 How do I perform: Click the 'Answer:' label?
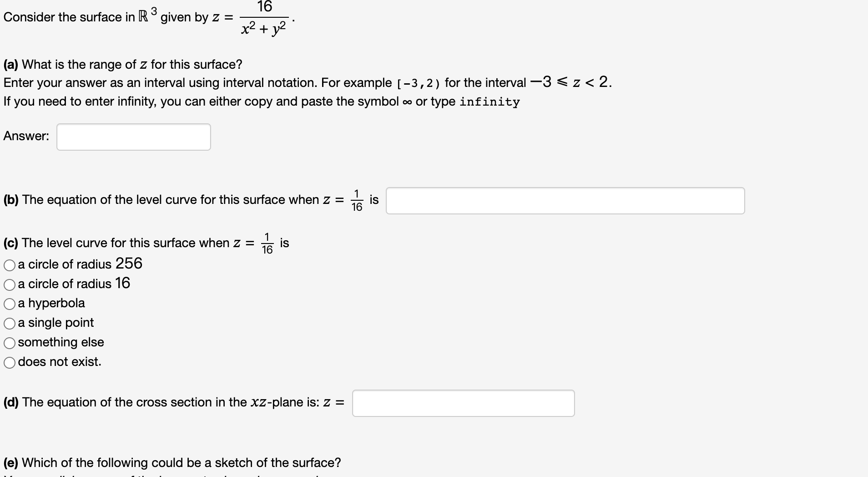point(26,136)
